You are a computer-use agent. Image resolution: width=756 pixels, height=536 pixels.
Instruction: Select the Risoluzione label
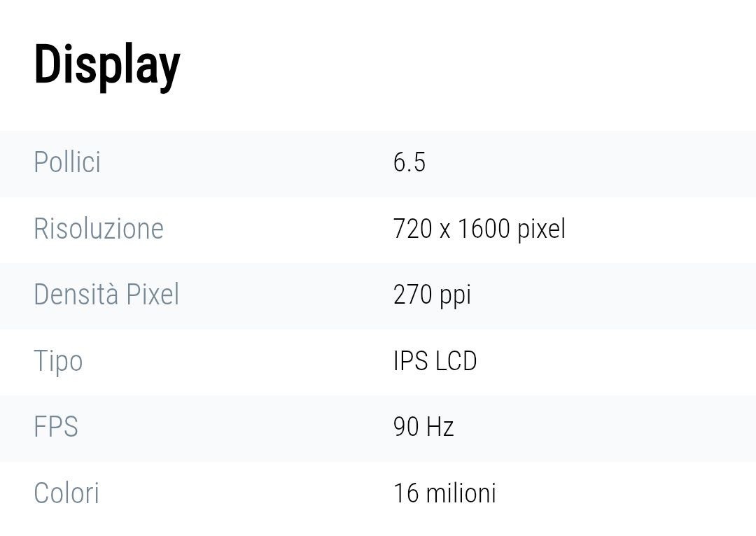tap(99, 229)
